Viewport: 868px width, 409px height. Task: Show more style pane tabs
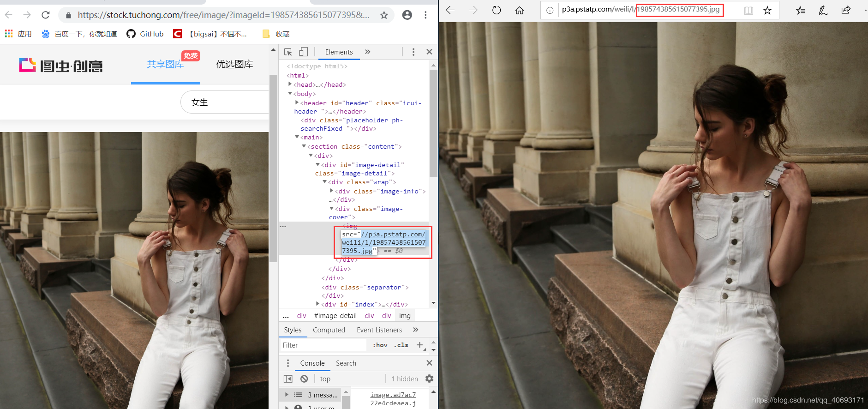[416, 330]
